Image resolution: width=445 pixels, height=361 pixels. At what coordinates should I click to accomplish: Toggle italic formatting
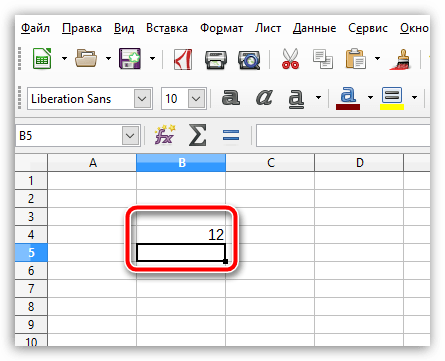[264, 98]
